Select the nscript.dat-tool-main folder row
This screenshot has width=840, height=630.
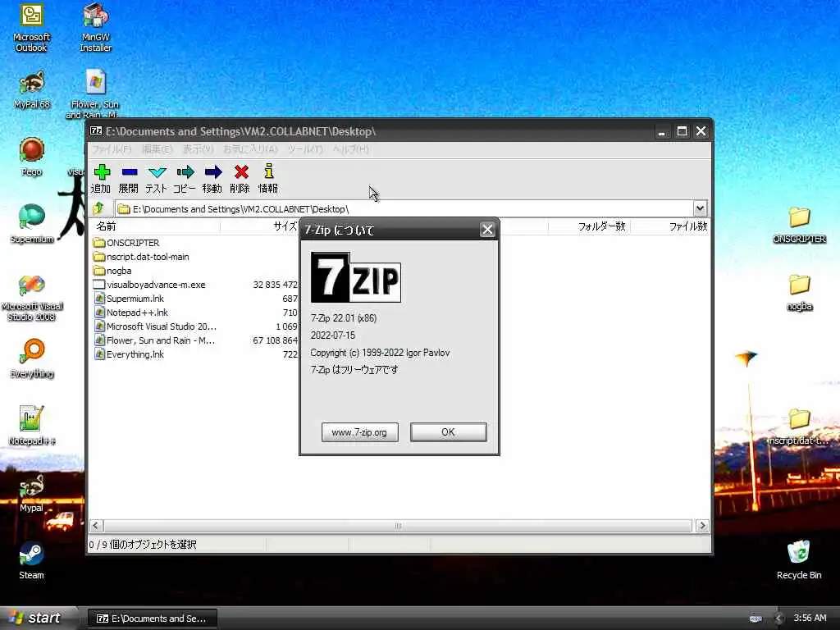point(141,257)
